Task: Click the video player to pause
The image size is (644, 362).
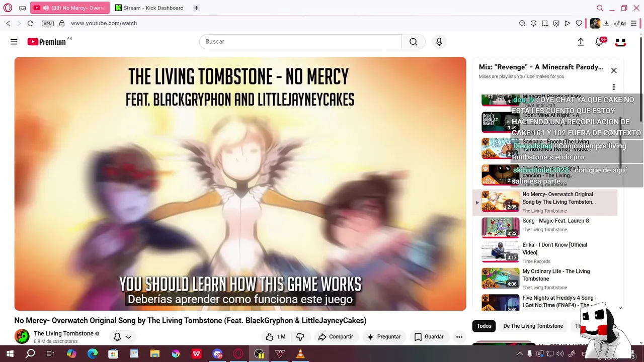Action: 240,184
